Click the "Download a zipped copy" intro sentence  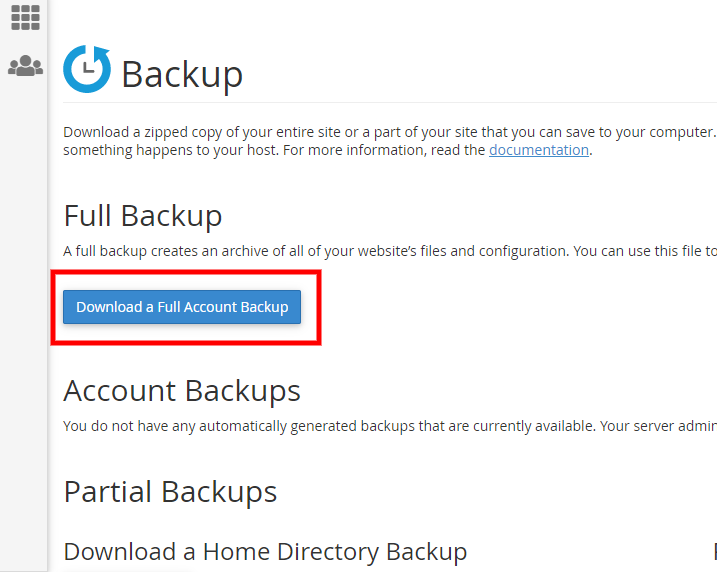tap(390, 132)
